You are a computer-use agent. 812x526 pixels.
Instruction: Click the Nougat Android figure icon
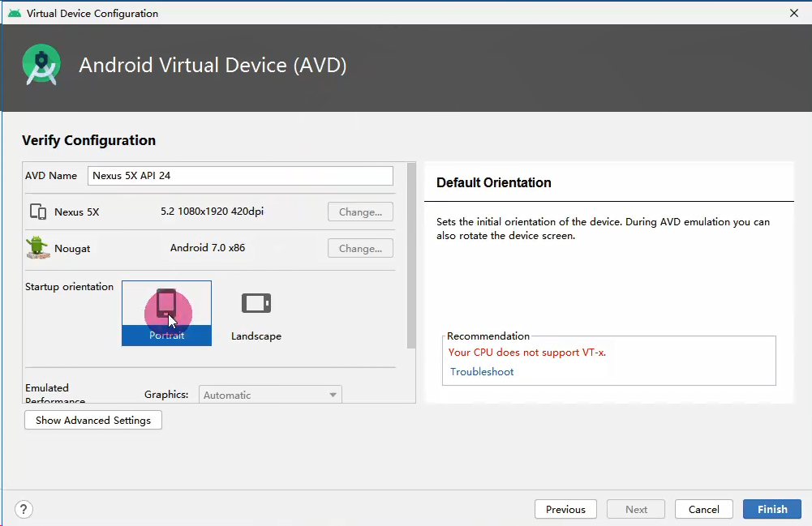click(37, 248)
